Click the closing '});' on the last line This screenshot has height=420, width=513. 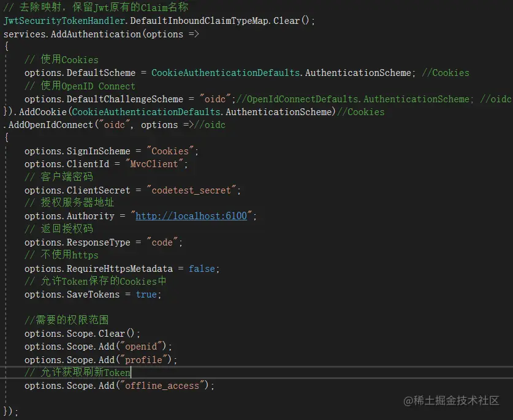click(x=10, y=411)
